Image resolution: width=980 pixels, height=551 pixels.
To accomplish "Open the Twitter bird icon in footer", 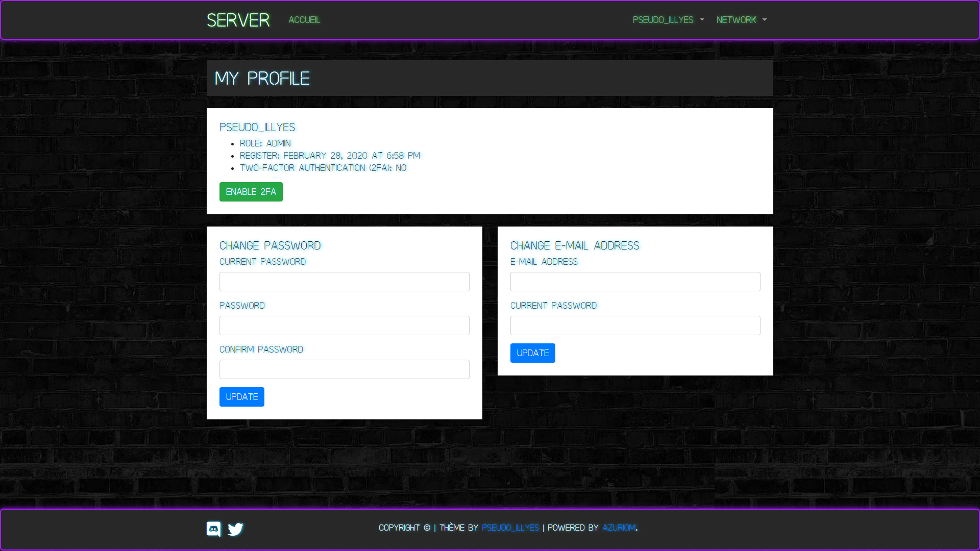I will (x=235, y=529).
